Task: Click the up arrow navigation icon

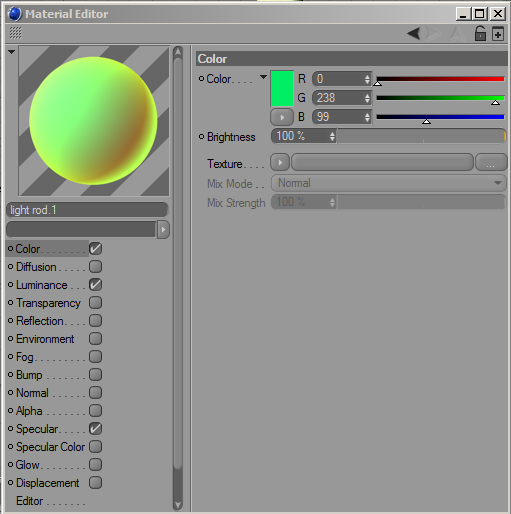Action: click(457, 33)
